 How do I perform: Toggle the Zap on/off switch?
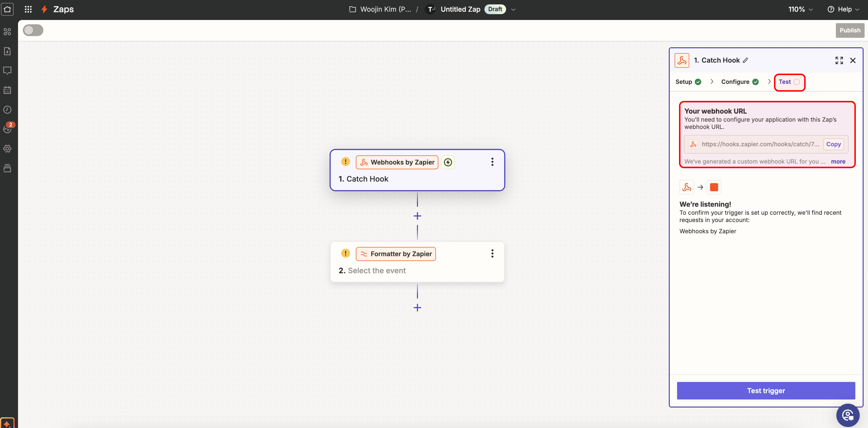pyautogui.click(x=33, y=30)
